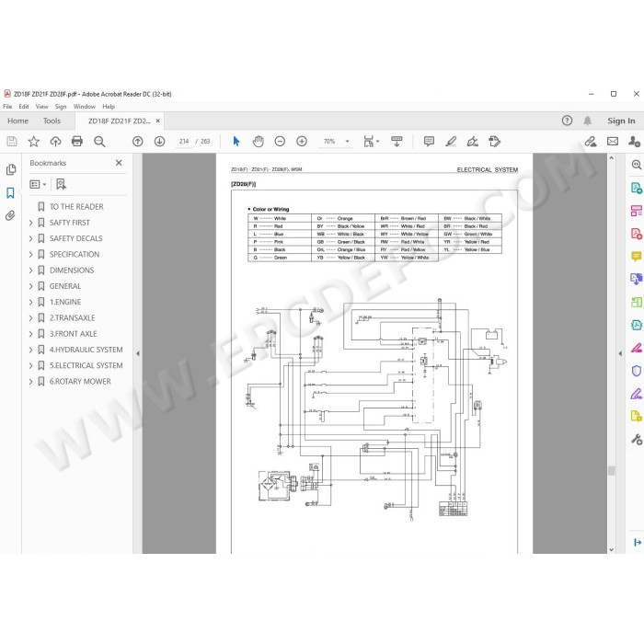Share a link to the file
Image resolution: width=644 pixels, height=644 pixels.
click(x=591, y=142)
